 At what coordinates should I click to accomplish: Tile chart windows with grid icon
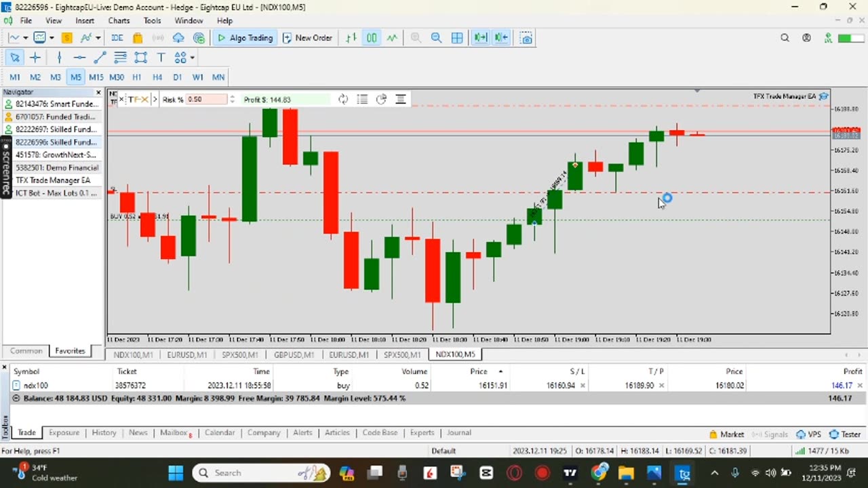click(457, 38)
